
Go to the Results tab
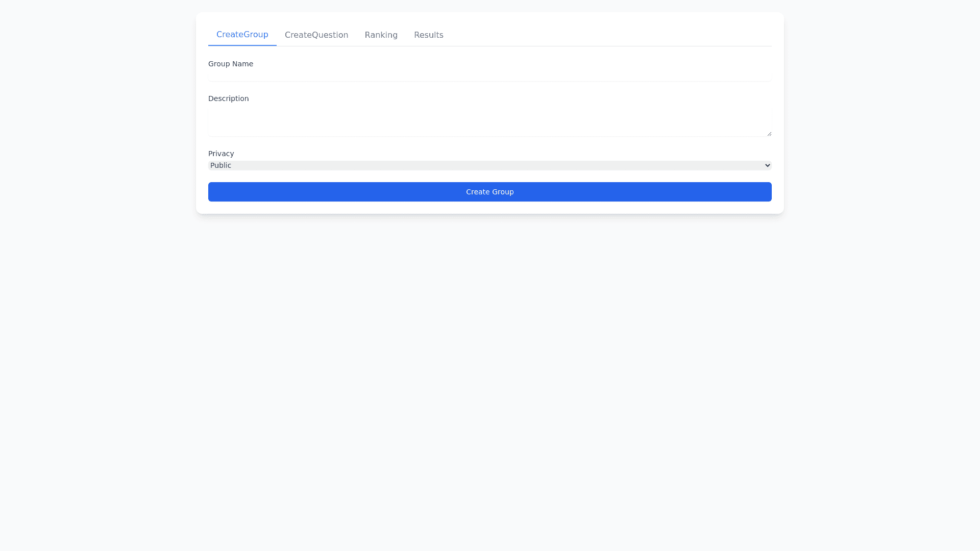pos(428,35)
